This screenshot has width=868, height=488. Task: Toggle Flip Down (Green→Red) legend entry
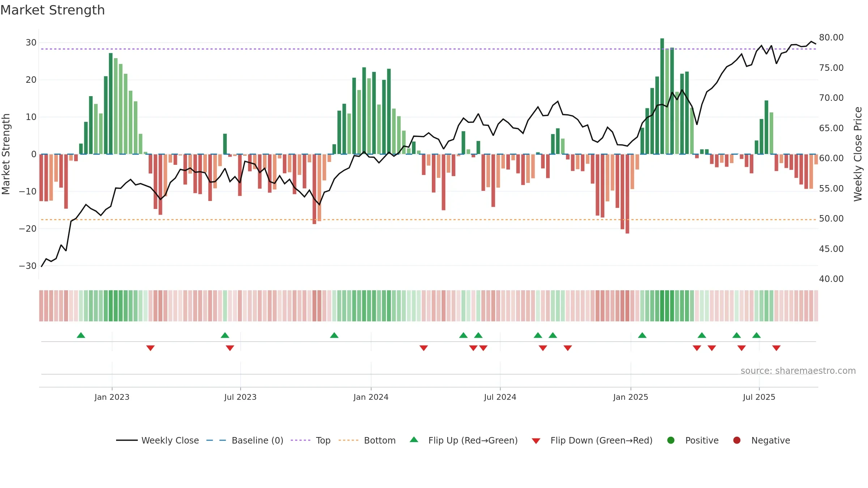tap(592, 440)
